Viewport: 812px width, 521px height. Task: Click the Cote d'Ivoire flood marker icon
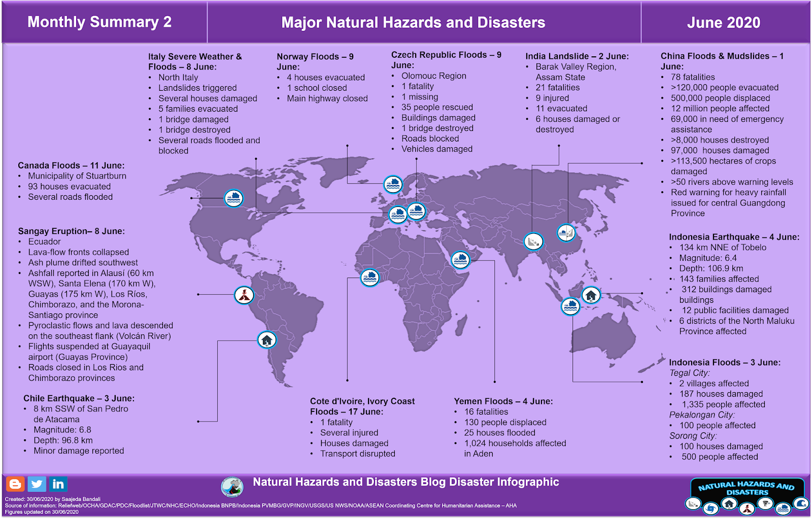tap(370, 278)
